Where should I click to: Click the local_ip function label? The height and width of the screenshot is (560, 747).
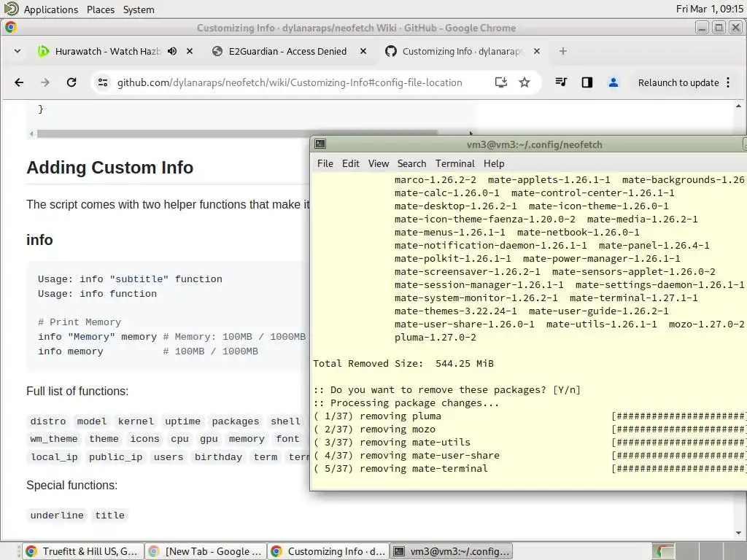[54, 457]
